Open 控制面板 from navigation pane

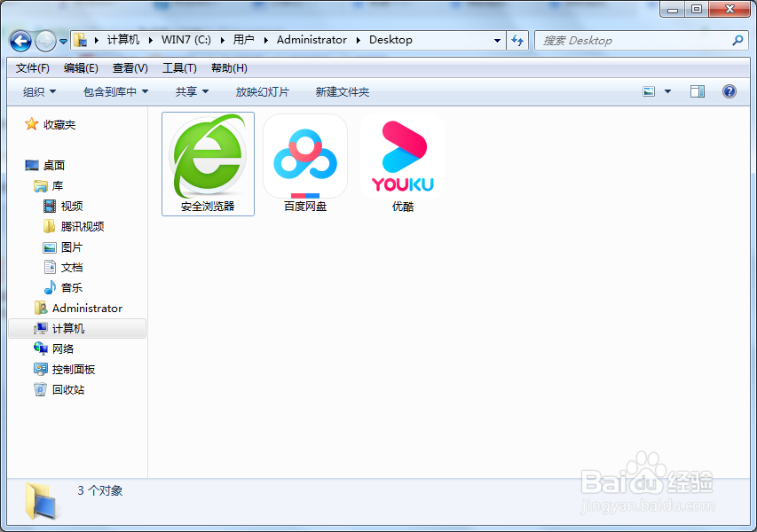click(x=74, y=369)
